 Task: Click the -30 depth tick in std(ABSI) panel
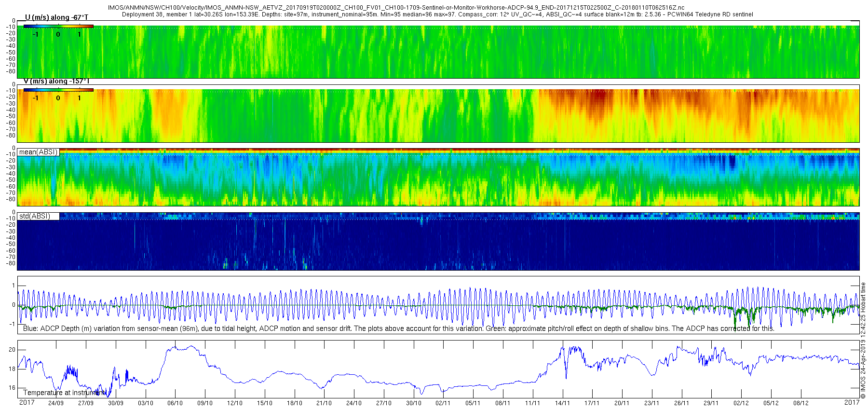point(10,231)
